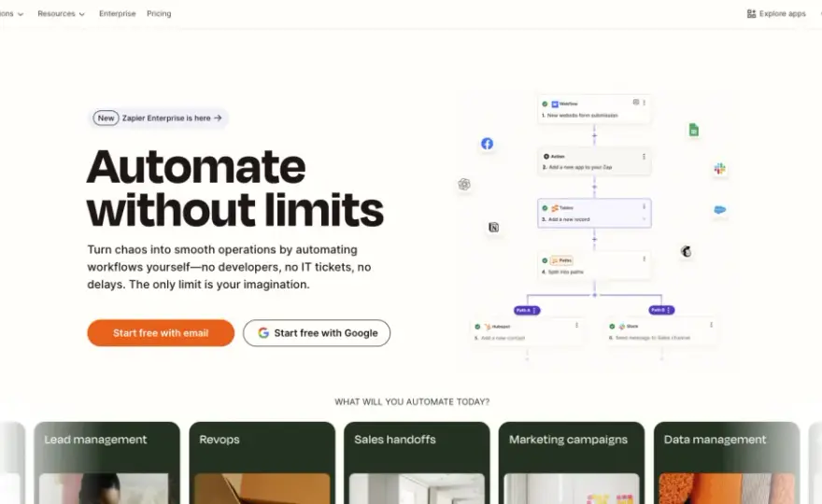Click the Action icon on step 2
This screenshot has height=504, width=822.
click(546, 156)
